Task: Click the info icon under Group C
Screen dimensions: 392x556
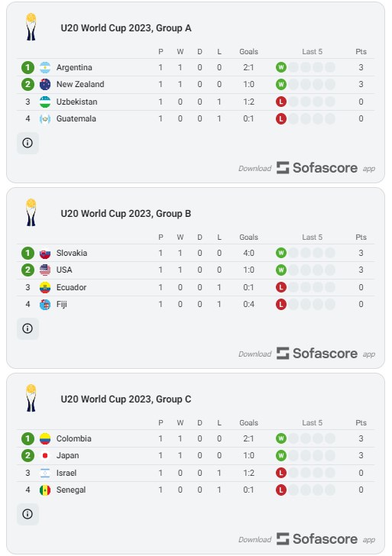Action: point(28,514)
